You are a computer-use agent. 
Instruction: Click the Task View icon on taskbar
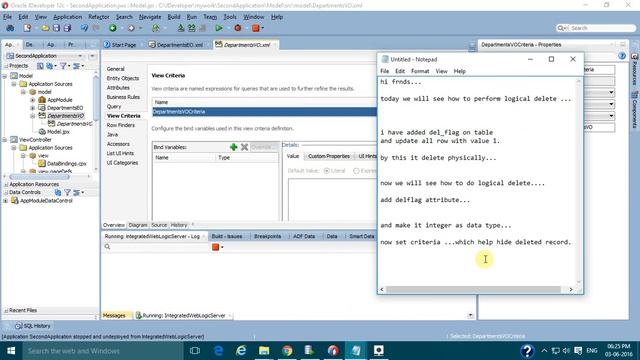[195, 351]
